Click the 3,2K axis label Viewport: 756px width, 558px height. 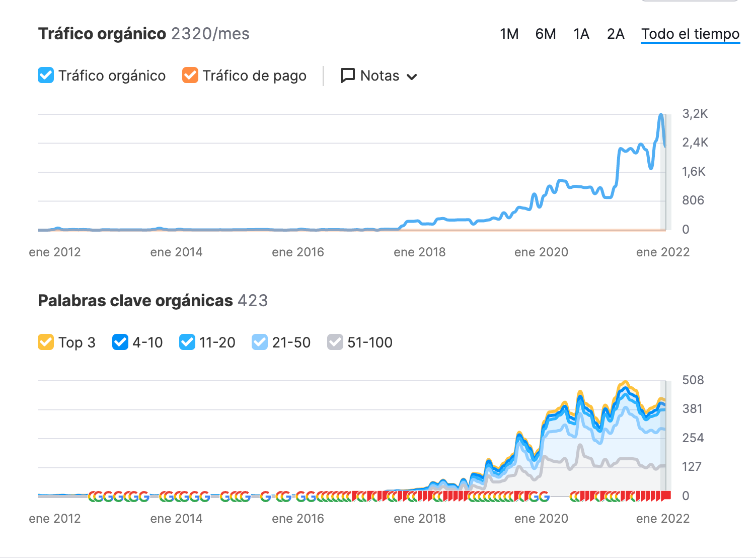[x=695, y=114]
